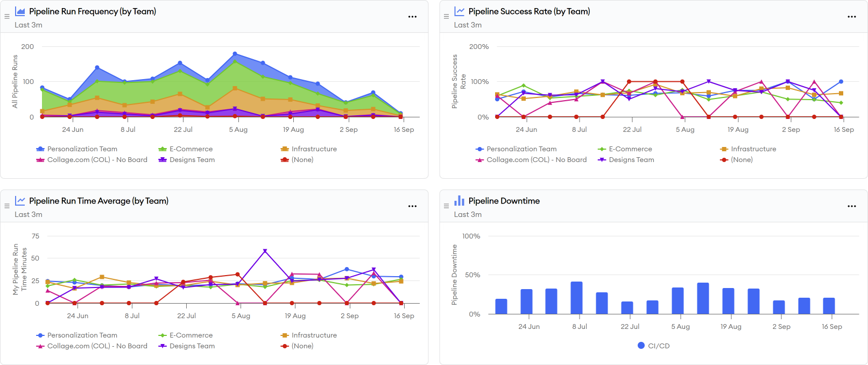868x365 pixels.
Task: Open more options menu for Pipeline Run Frequency
Action: [x=412, y=17]
